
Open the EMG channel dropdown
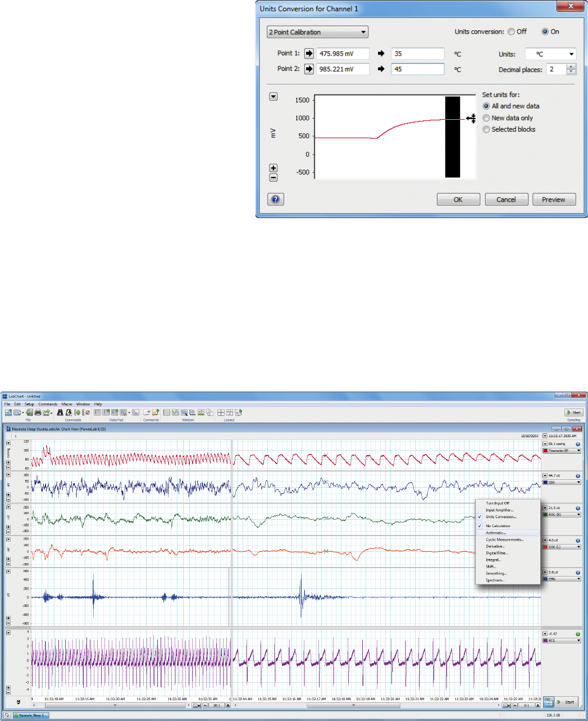pos(562,579)
